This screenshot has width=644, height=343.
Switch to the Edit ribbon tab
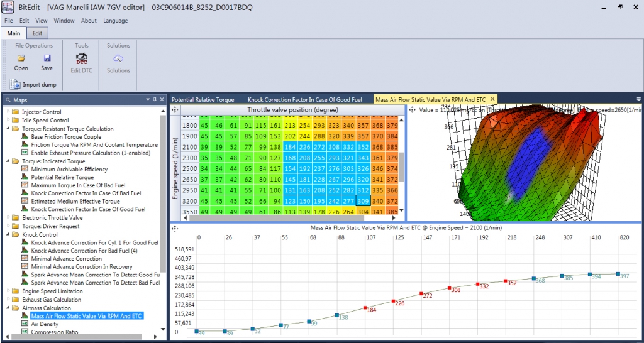point(37,33)
